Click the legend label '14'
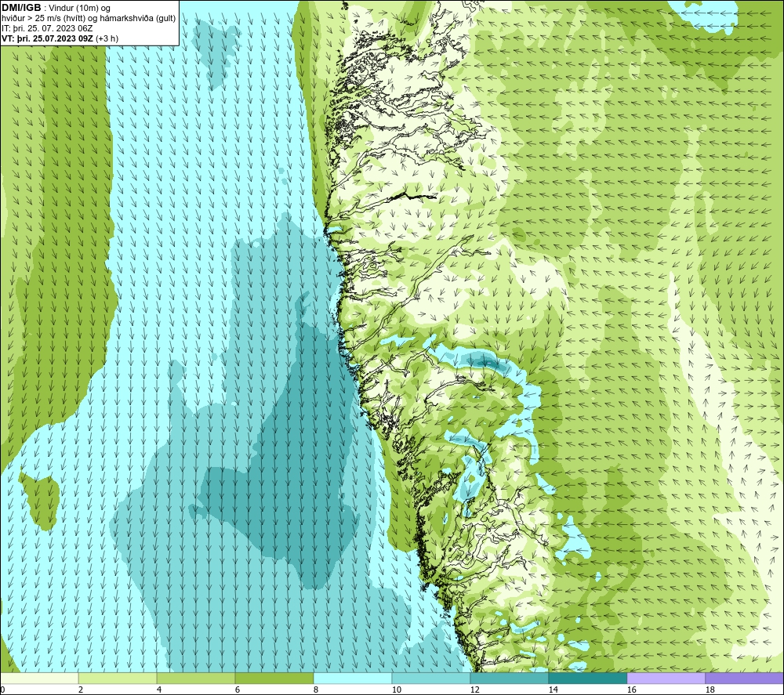Screen dimensions: 784x695 pos(553,690)
